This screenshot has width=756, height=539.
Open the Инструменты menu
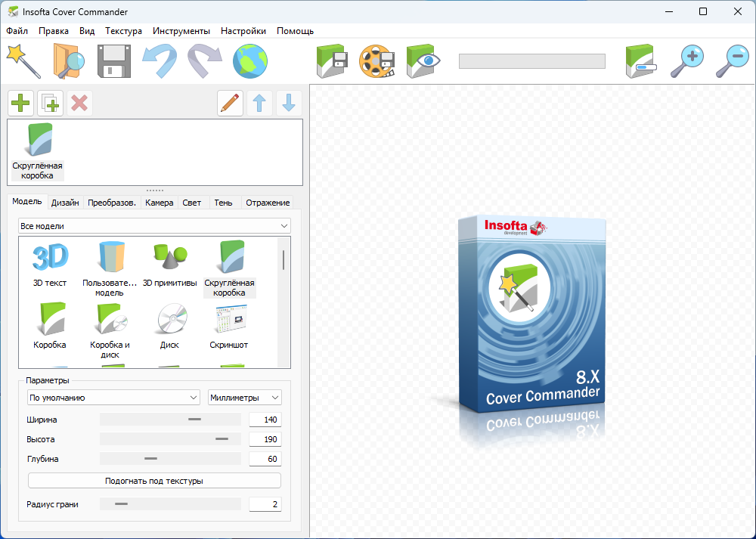(x=181, y=31)
